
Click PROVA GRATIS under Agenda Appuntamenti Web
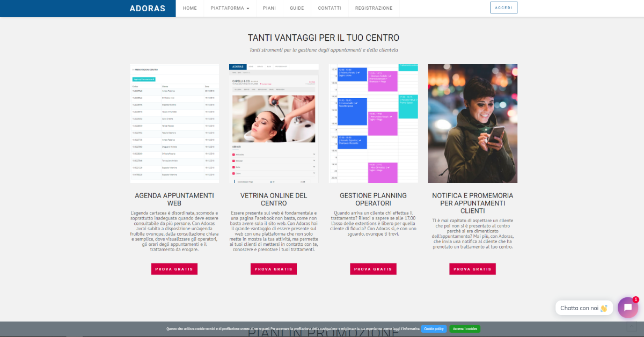point(174,269)
